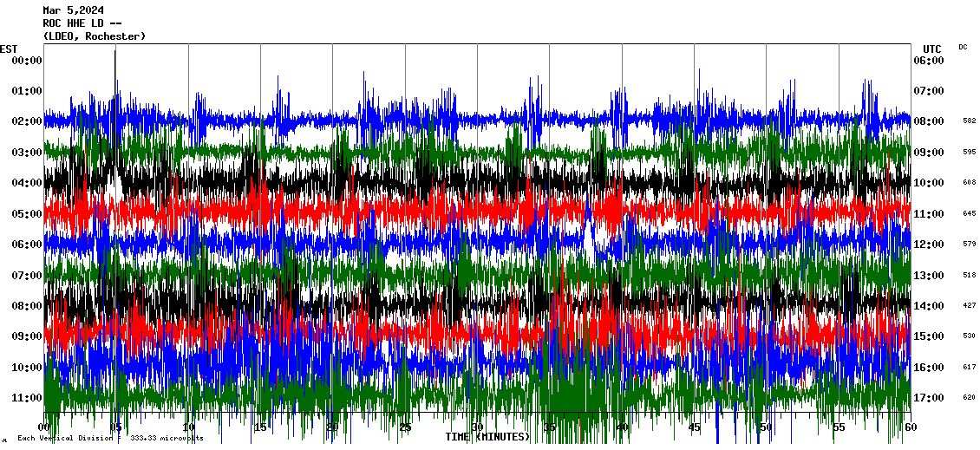Pick the 09:00 EST time label
This screenshot has height=450, width=980.
click(x=27, y=336)
